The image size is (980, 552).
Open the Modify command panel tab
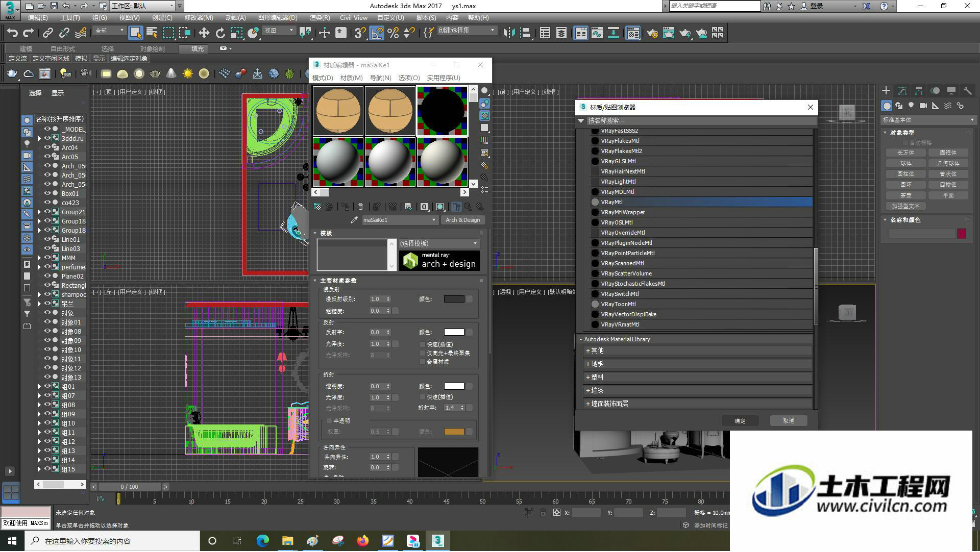(902, 90)
